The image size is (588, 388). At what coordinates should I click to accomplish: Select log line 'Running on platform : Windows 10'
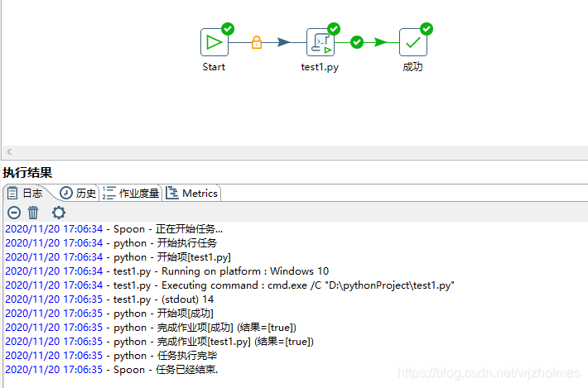click(x=166, y=271)
